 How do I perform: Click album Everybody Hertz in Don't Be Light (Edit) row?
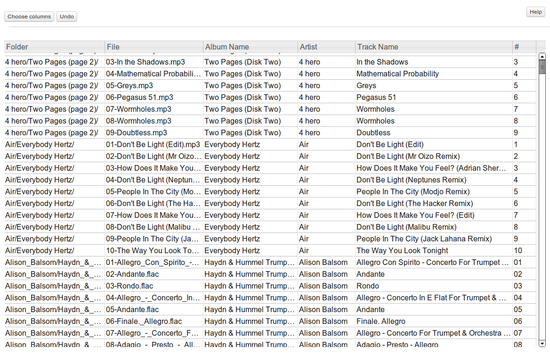(232, 144)
